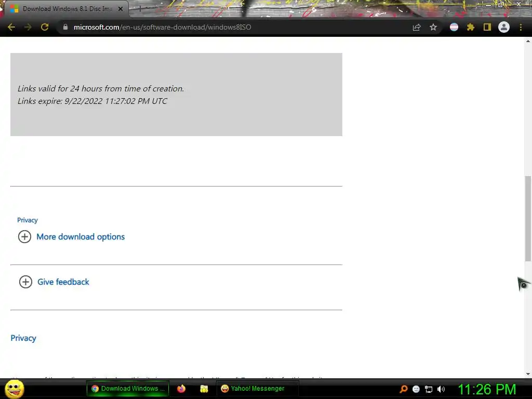Open the Chrome profile avatar
532x399 pixels.
point(504,27)
